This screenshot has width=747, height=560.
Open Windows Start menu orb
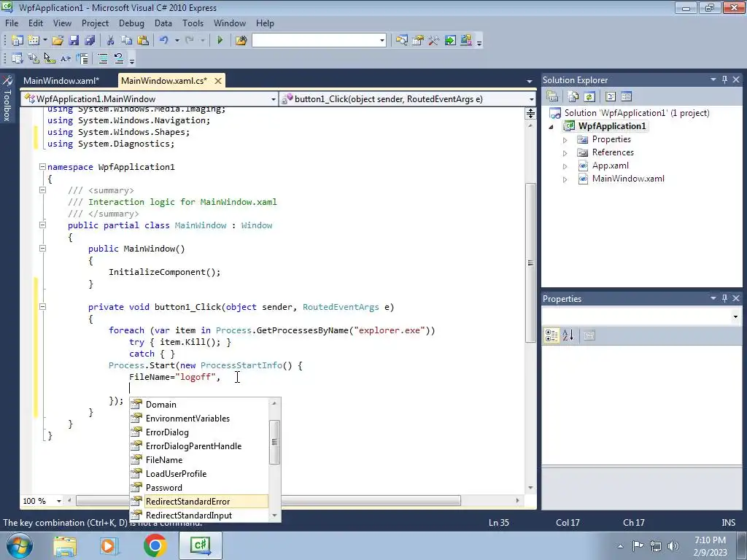pyautogui.click(x=20, y=545)
